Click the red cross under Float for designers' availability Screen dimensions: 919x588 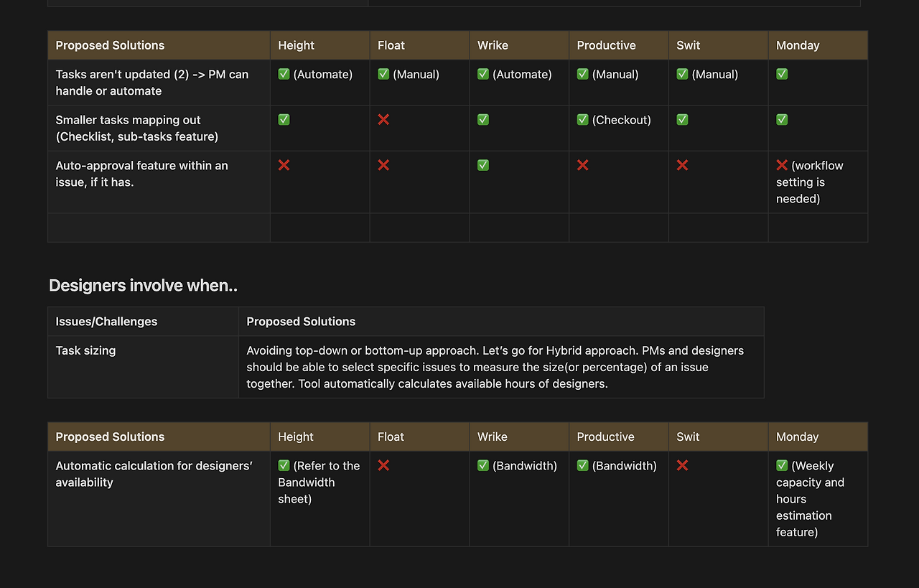[x=383, y=465]
